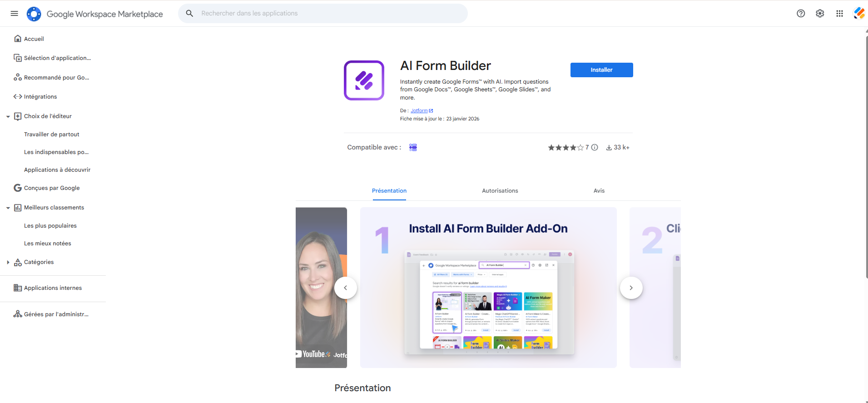Screen dimensions: 868x403
Task: Click the search magnifier icon
Action: click(189, 14)
